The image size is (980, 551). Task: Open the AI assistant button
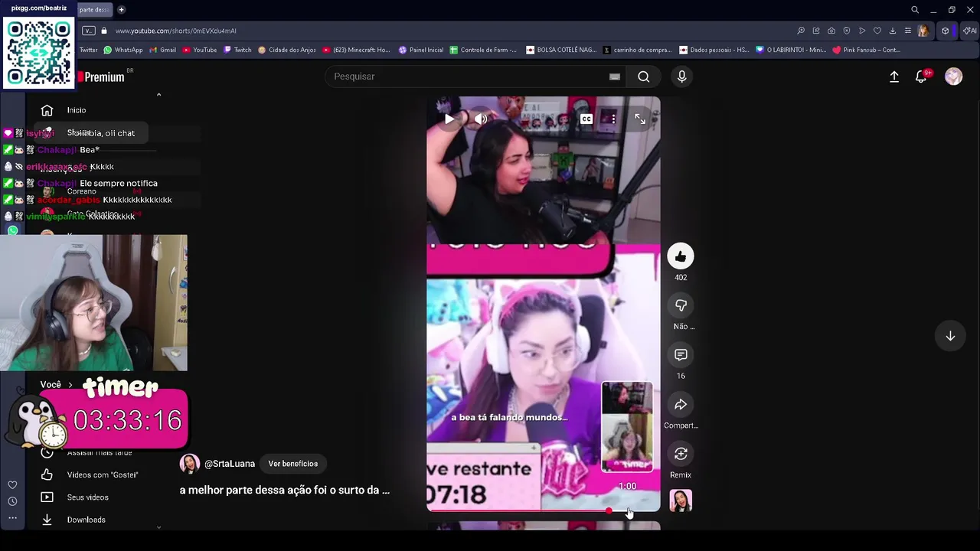click(969, 31)
